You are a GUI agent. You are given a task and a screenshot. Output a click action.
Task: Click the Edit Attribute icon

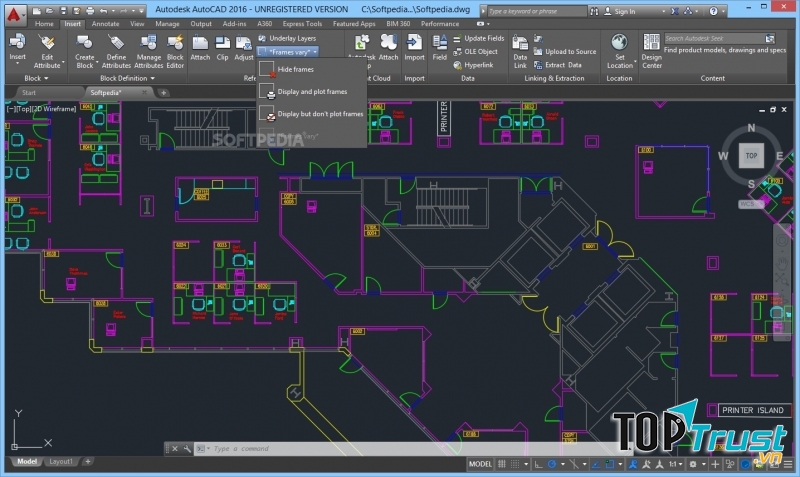pos(47,43)
